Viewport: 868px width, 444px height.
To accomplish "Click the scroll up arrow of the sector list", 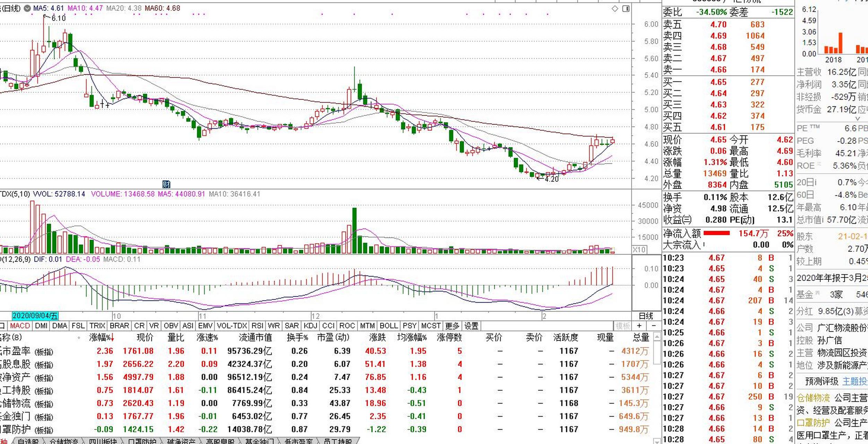I will pyautogui.click(x=657, y=336).
